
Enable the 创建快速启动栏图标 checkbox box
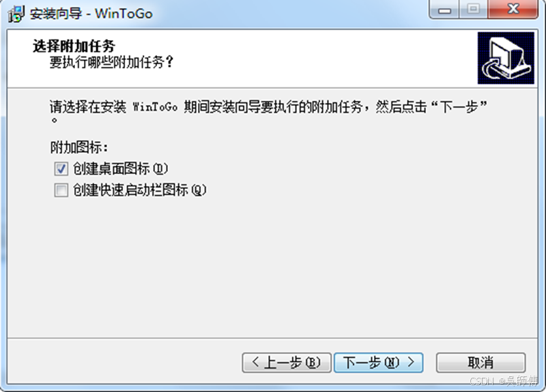61,190
